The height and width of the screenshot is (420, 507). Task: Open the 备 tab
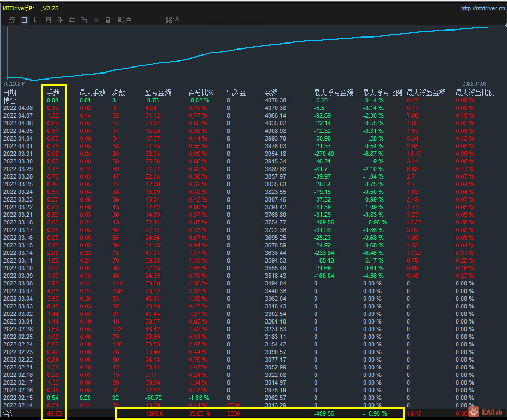click(x=108, y=20)
